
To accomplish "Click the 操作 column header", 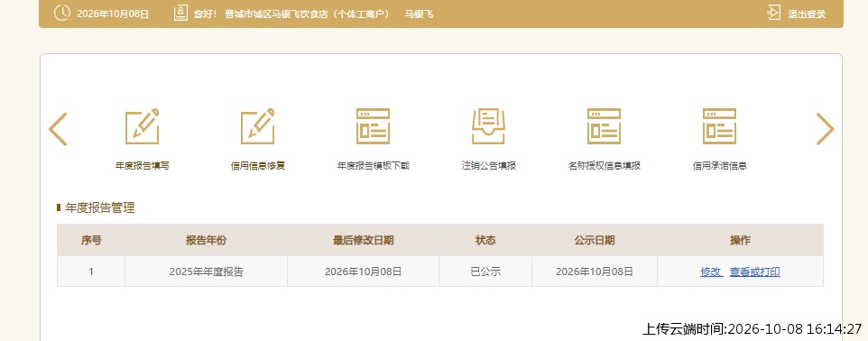I will pyautogui.click(x=740, y=240).
